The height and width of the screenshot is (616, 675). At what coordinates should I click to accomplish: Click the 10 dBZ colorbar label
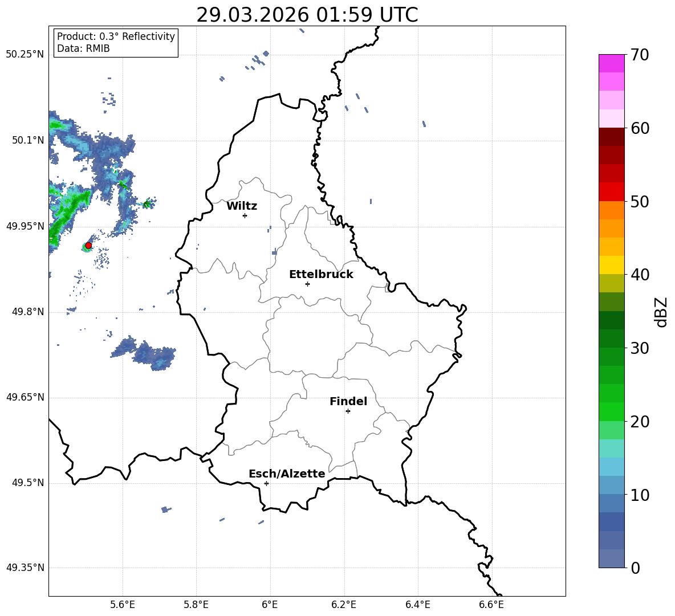click(640, 495)
